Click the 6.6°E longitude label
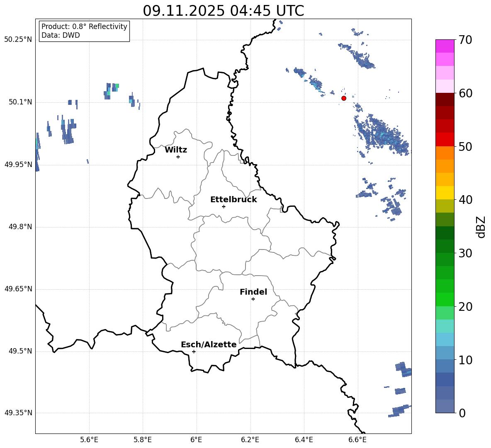This screenshot has height=448, width=491. tap(357, 440)
